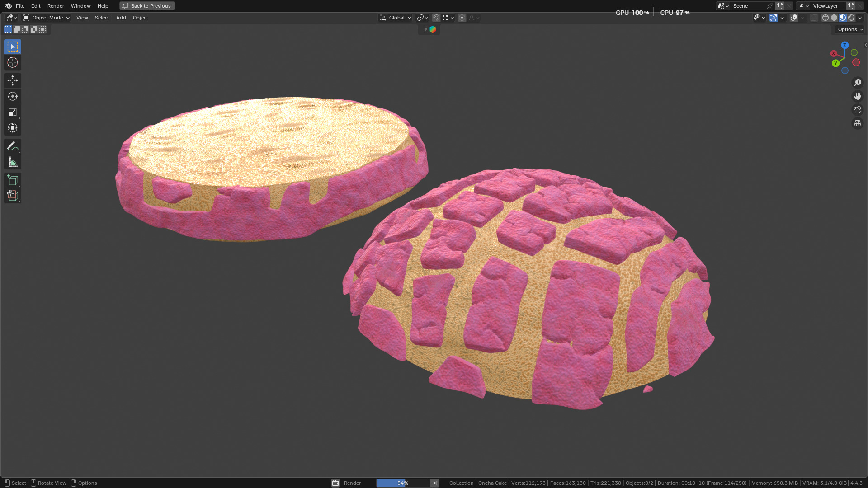Click the pan view hand icon
Viewport: 868px width, 488px height.
point(858,96)
